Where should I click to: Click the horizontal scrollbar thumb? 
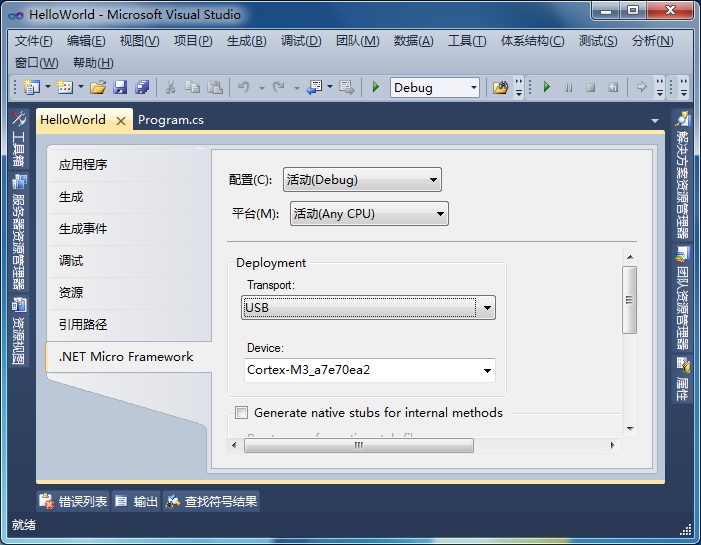point(359,445)
